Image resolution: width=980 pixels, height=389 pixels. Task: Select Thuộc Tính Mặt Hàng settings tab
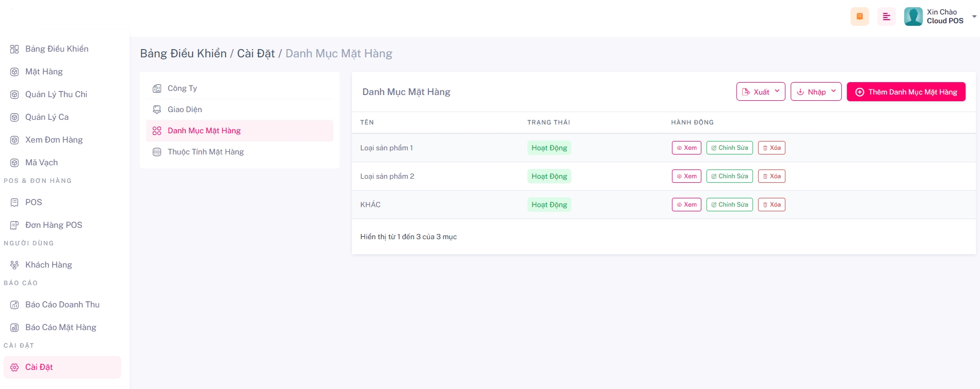pyautogui.click(x=205, y=152)
